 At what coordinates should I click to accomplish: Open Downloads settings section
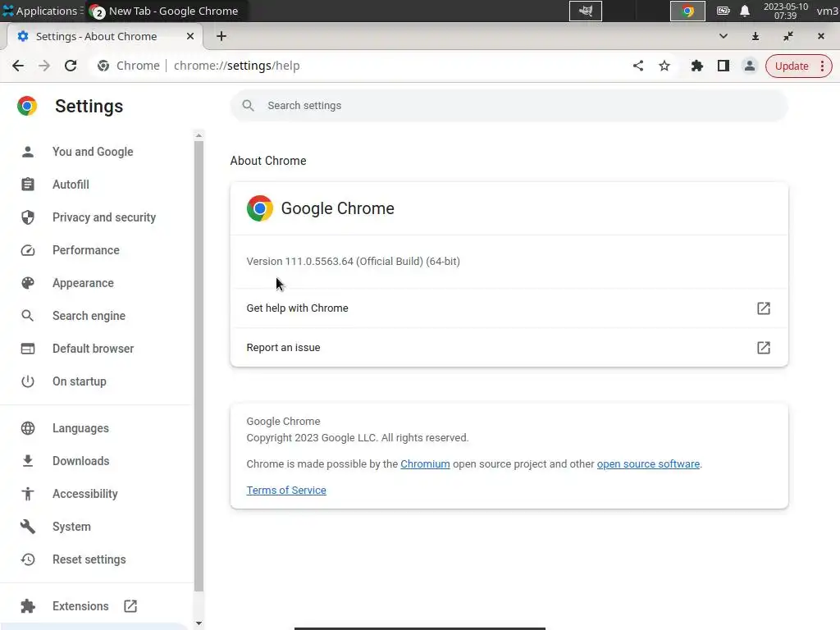click(81, 461)
